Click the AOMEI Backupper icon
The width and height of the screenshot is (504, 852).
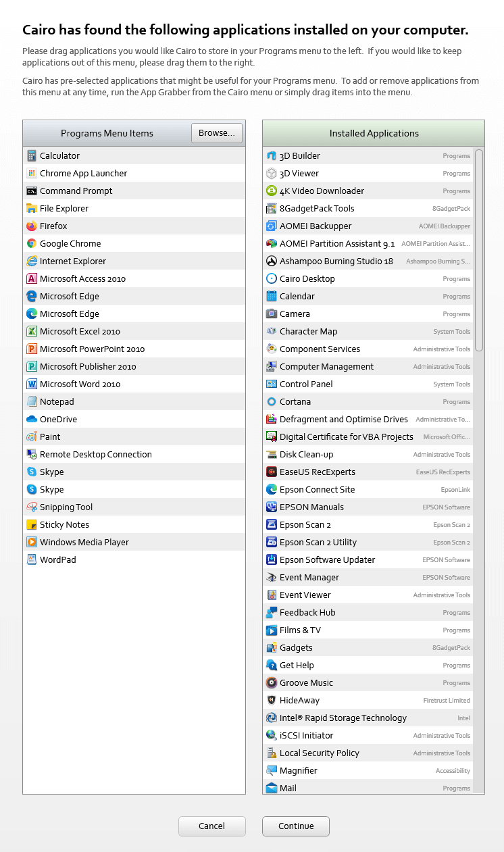[271, 226]
